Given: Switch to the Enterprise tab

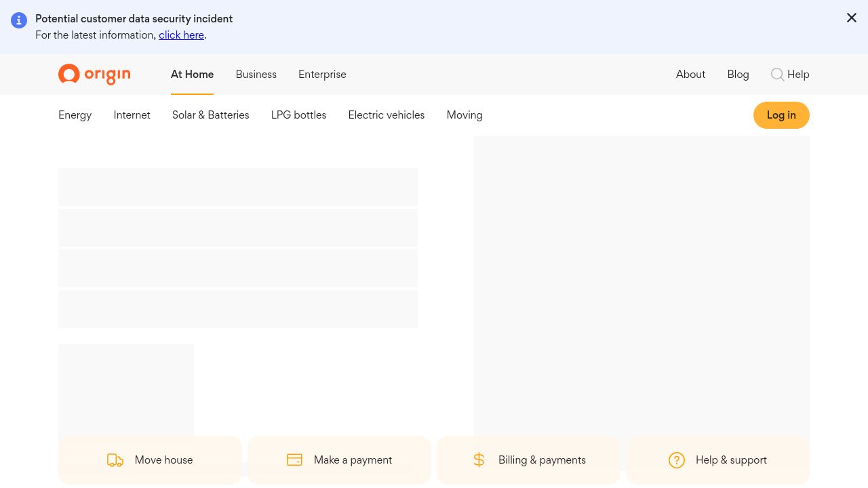Looking at the screenshot, I should [x=322, y=75].
